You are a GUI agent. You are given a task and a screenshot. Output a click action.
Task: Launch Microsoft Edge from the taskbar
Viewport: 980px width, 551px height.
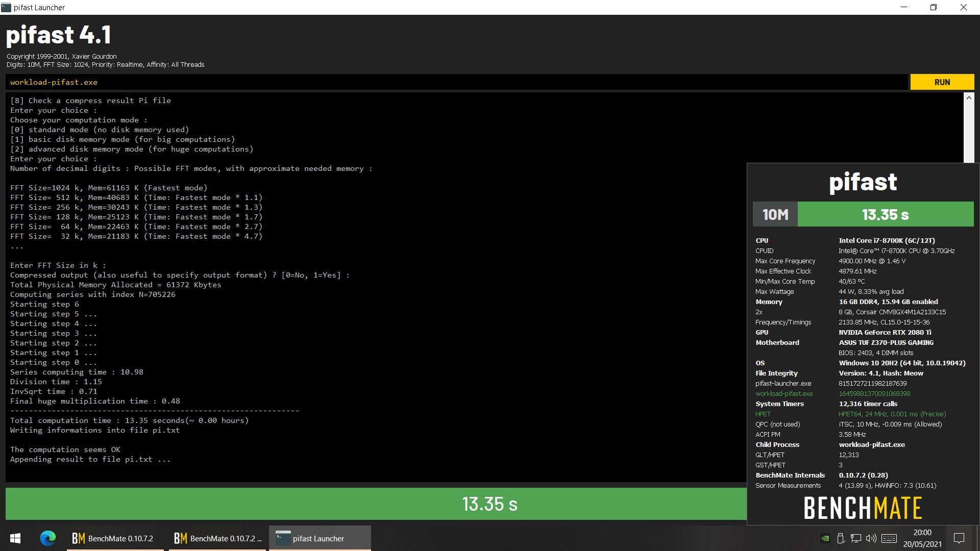pyautogui.click(x=48, y=538)
